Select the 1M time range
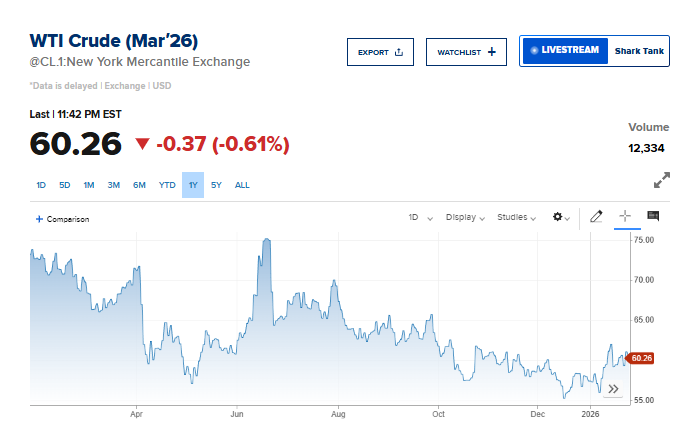 point(89,185)
